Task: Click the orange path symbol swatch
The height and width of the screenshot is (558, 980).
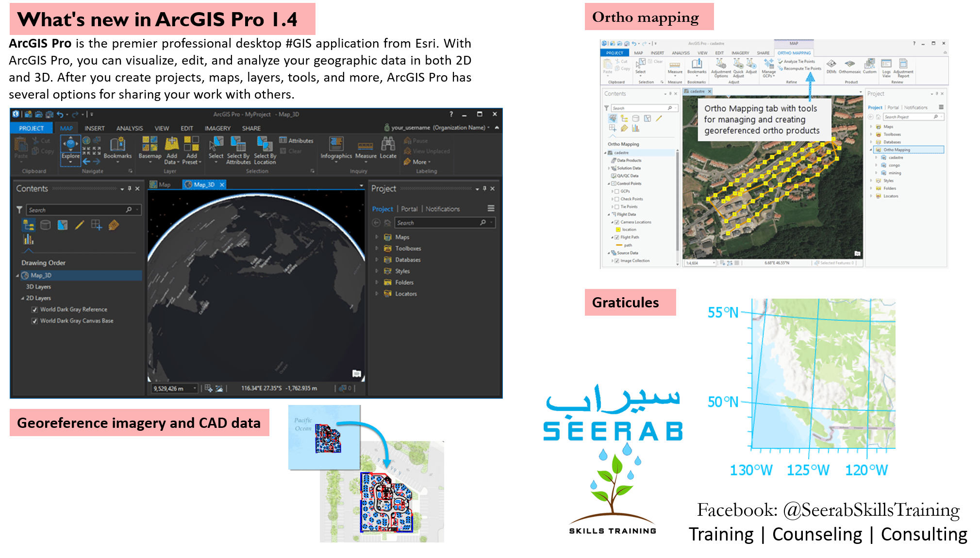Action: (619, 245)
